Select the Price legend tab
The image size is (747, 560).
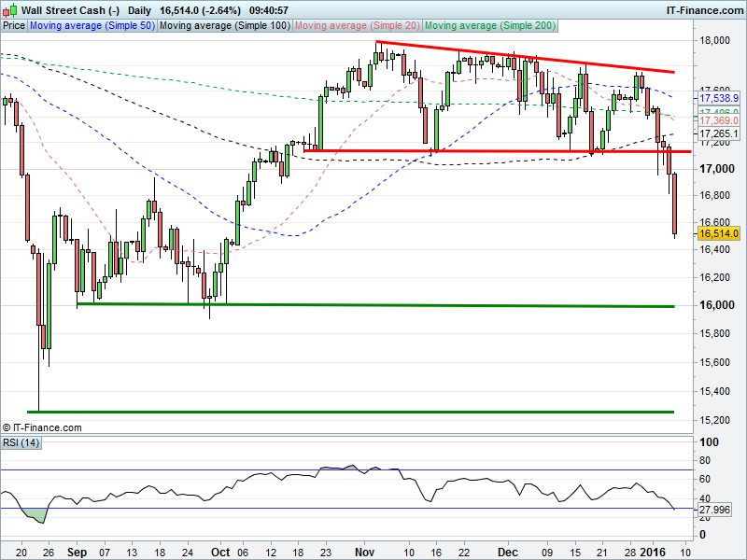(x=14, y=26)
